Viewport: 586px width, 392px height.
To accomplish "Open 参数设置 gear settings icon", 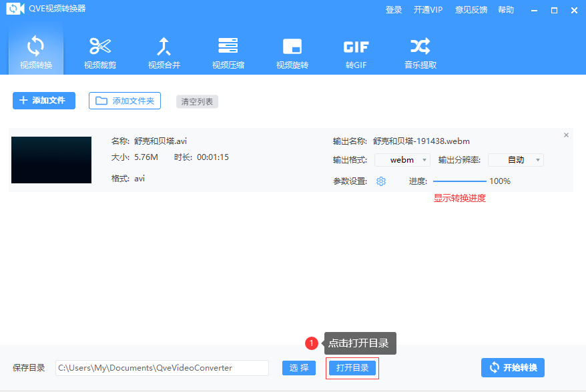I will (381, 181).
